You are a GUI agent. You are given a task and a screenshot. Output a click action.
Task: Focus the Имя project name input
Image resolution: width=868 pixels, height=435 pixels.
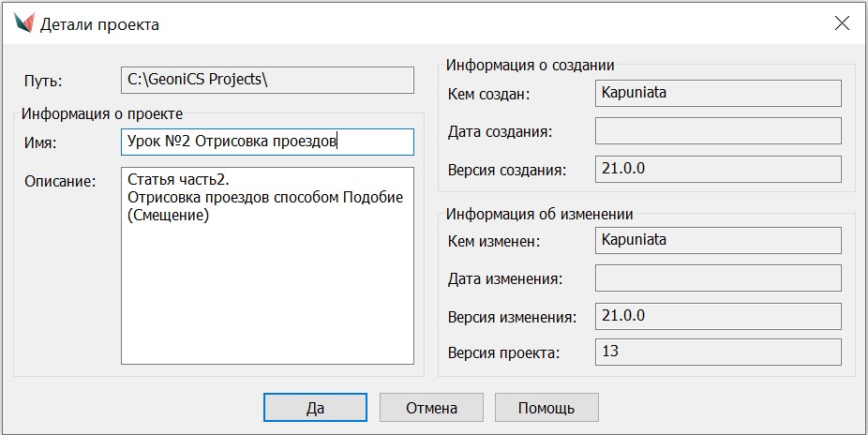[267, 142]
